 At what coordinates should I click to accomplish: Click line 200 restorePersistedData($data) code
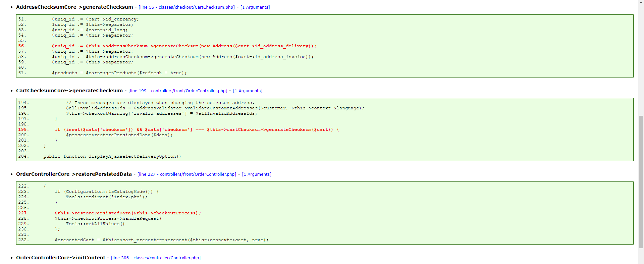pos(119,135)
